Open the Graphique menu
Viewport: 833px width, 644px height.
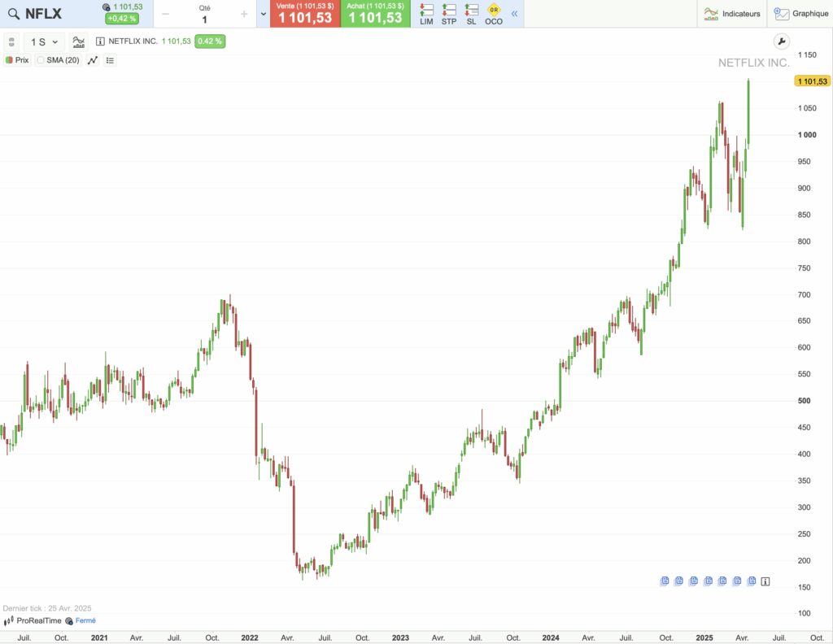[x=800, y=14]
